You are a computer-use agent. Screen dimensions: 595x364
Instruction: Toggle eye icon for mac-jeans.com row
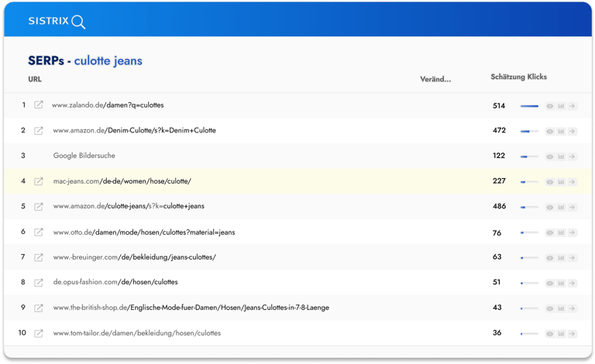pos(549,182)
